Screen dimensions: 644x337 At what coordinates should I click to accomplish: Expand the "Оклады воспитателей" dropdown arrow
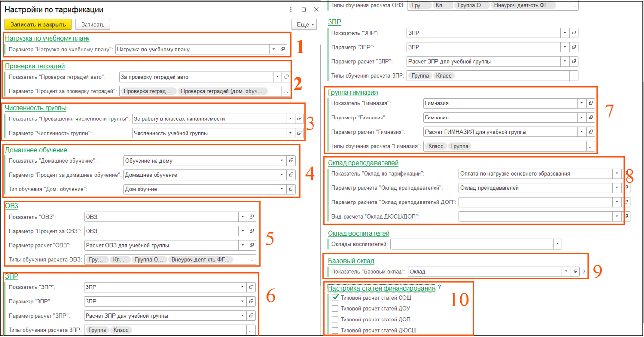[557, 244]
